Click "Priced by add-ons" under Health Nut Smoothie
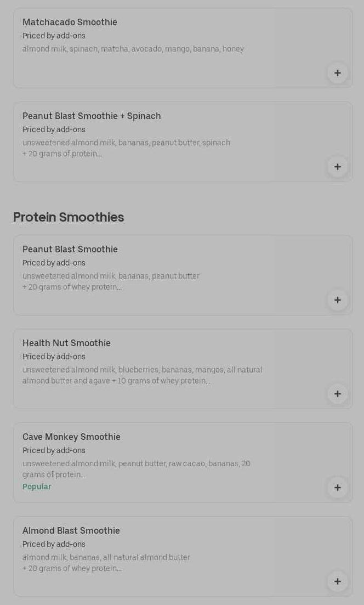This screenshot has height=605, width=364. [54, 357]
